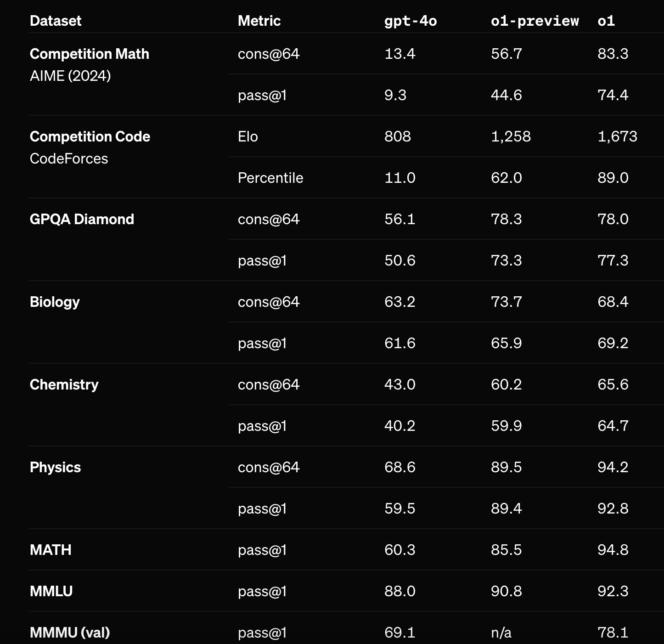Click the n/a cell in MMMU row
Viewport: 664px width, 644px height.
501,633
